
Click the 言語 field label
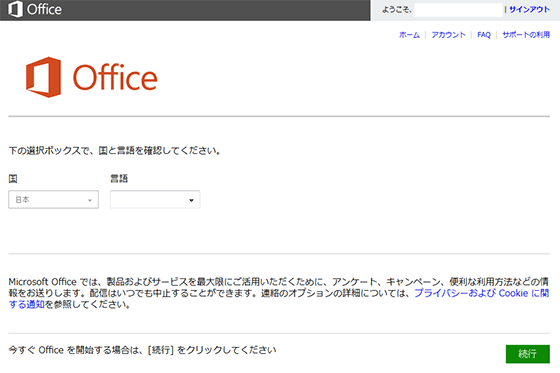pyautogui.click(x=119, y=179)
